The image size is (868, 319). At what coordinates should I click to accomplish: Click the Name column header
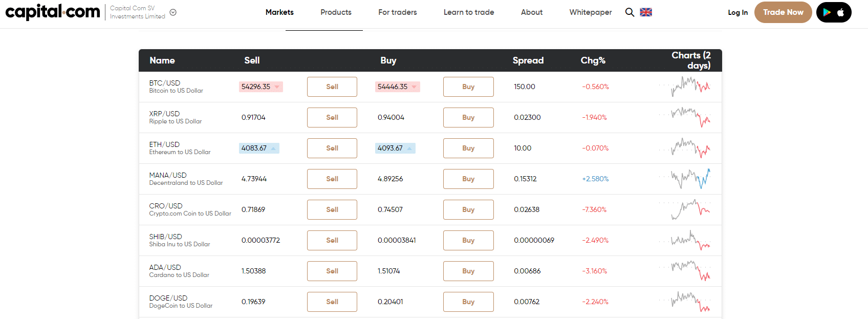point(162,60)
